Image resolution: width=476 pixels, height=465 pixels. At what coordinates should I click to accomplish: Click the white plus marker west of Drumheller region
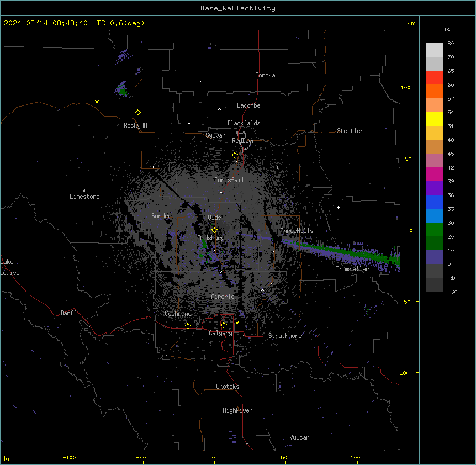click(x=338, y=207)
